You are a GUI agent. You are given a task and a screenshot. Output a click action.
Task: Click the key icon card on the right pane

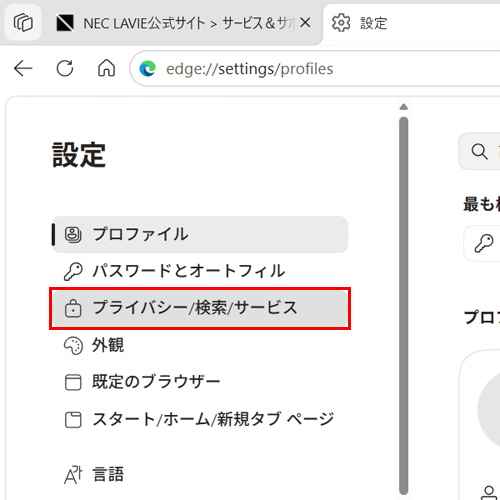[484, 243]
